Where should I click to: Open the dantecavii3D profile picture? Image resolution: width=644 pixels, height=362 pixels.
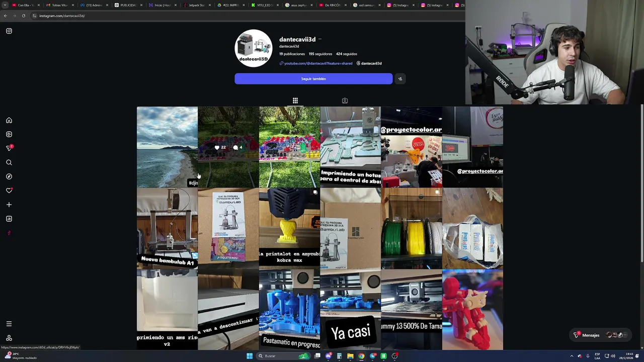(254, 48)
